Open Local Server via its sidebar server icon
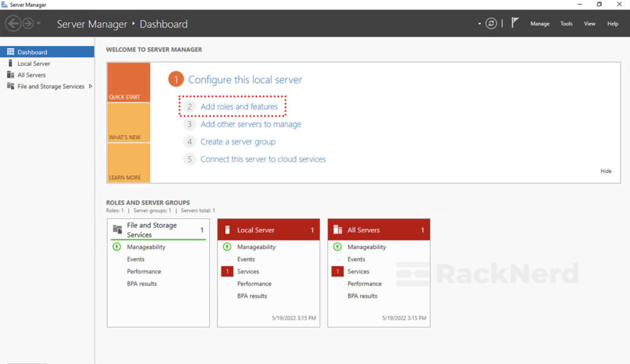Viewport: 630px width, 364px height. [x=10, y=63]
